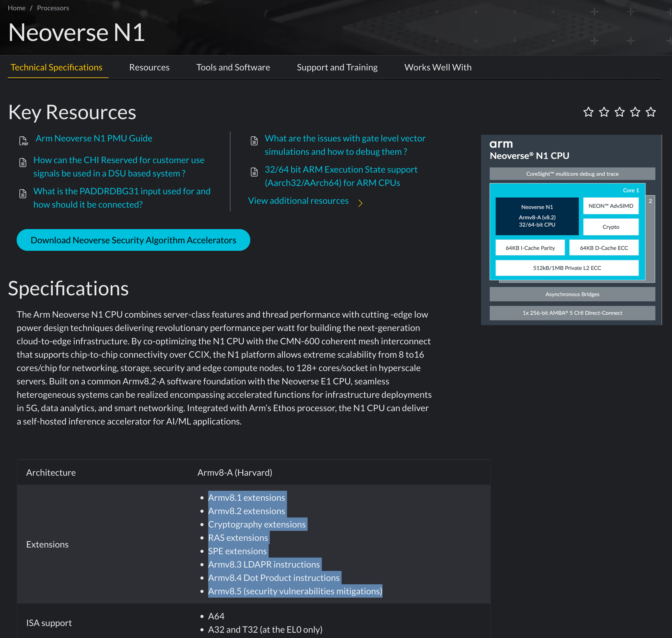Click document icon beside PADDRDBG31 article
Image resolution: width=672 pixels, height=638 pixels.
(23, 193)
